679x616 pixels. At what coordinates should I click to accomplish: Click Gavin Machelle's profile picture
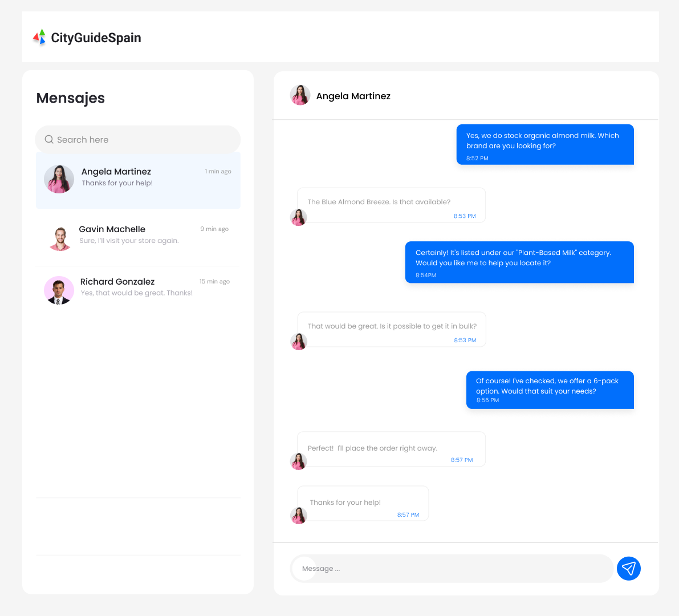(x=60, y=238)
